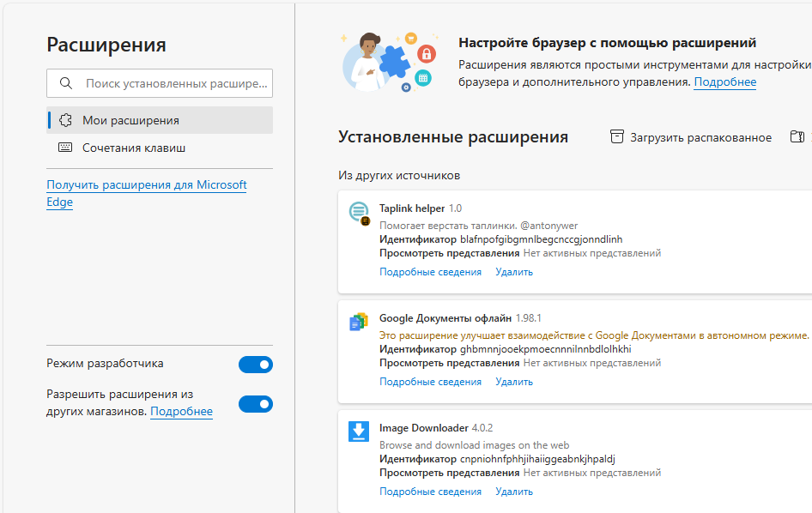Click the keyboard icon beside Сочетания клавиш
The height and width of the screenshot is (513, 812).
[65, 148]
